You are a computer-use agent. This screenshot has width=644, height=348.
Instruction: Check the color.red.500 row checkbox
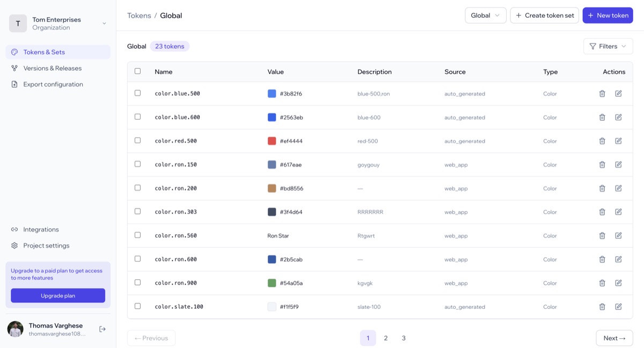(x=137, y=140)
